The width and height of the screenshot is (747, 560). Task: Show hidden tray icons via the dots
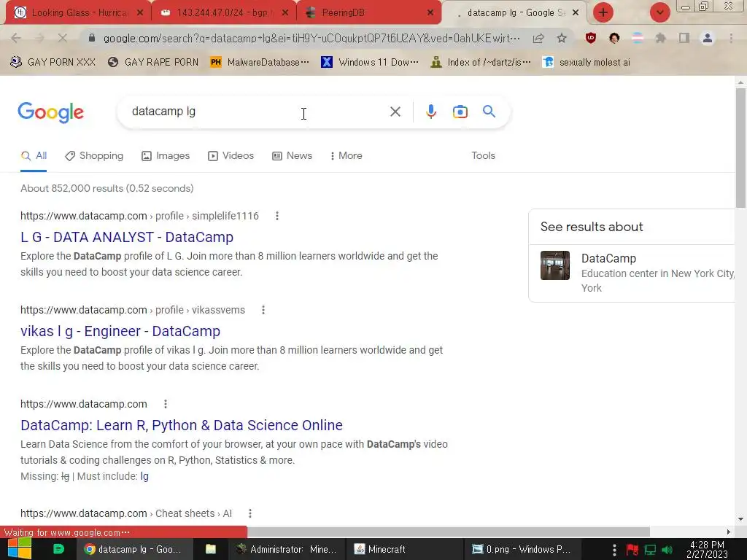pos(614,550)
